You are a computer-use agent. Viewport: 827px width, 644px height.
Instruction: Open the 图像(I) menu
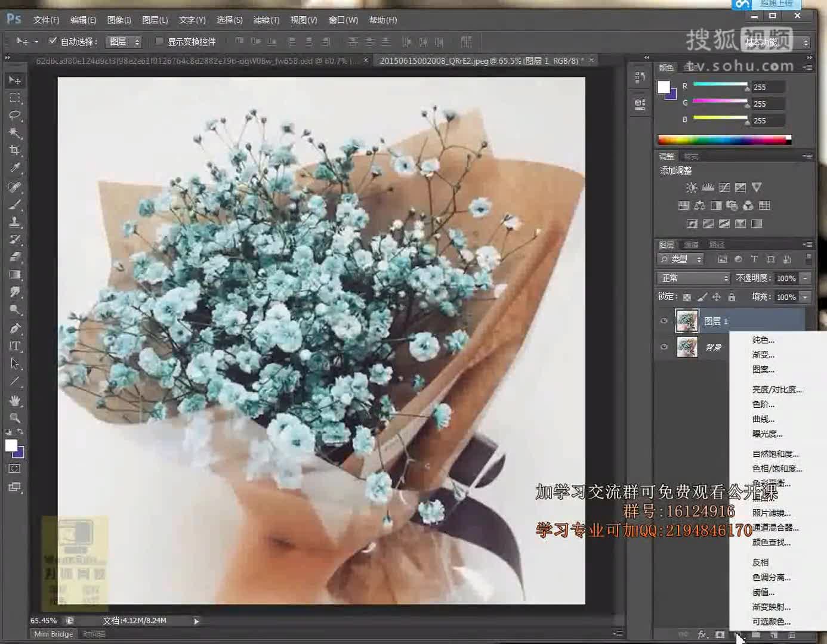pos(119,20)
